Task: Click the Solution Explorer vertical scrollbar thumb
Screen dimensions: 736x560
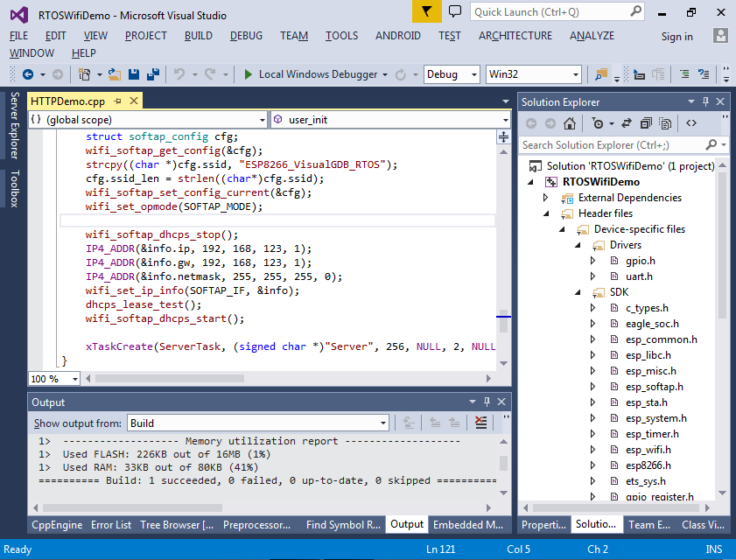Action: click(x=722, y=247)
